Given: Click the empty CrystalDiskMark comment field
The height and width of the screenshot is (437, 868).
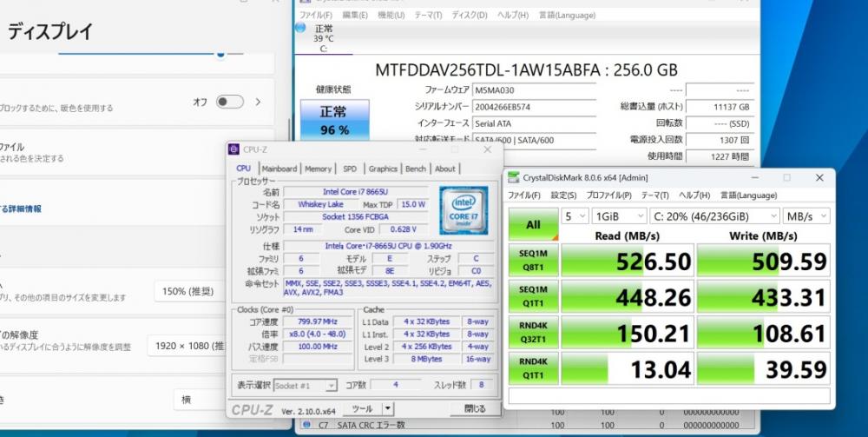Looking at the screenshot, I should 669,395.
